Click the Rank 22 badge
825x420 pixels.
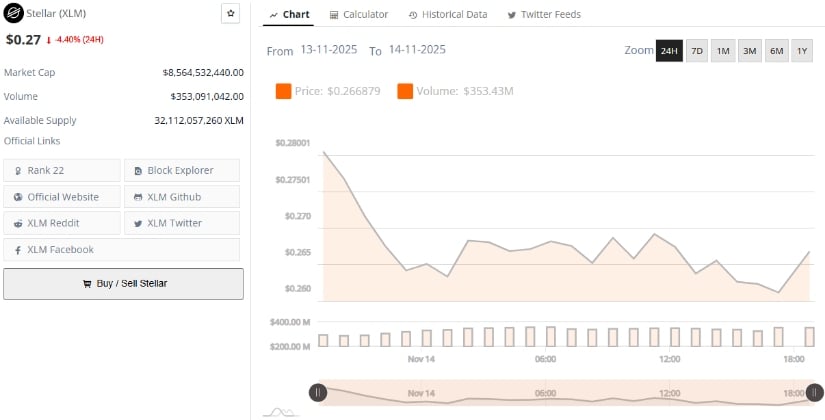click(x=62, y=170)
